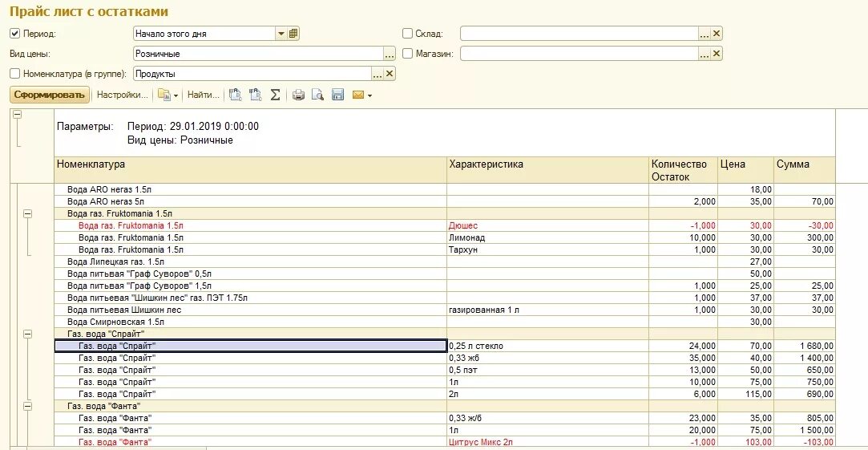The height and width of the screenshot is (450, 868).
Task: Select row Вода питьевая "Шишкин лес" газ. ПЭТ 1.75л
Action: pos(445,298)
